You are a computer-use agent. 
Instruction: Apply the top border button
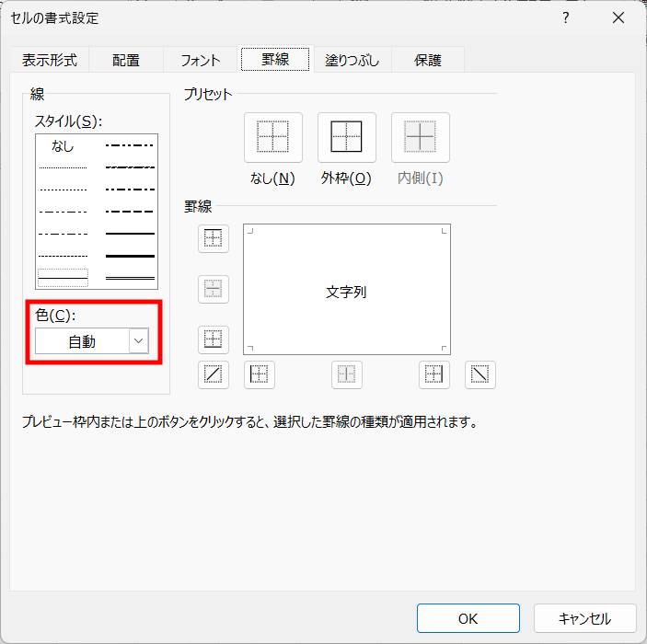tap(214, 238)
